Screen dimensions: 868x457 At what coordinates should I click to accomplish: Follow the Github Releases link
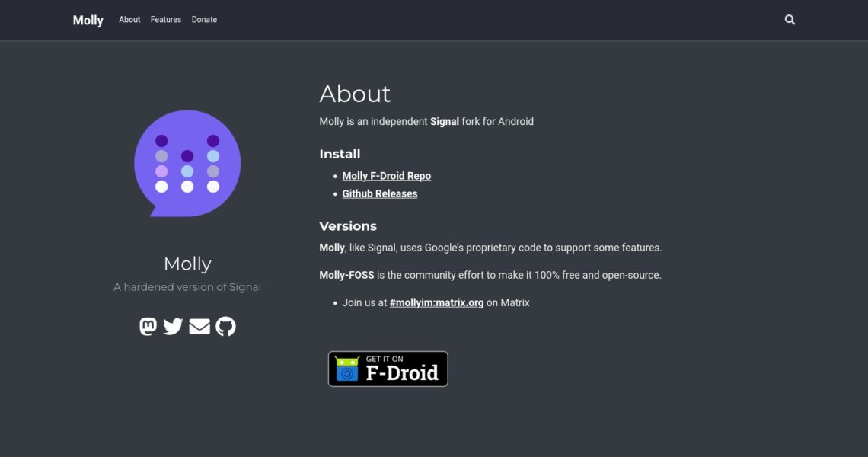[379, 193]
